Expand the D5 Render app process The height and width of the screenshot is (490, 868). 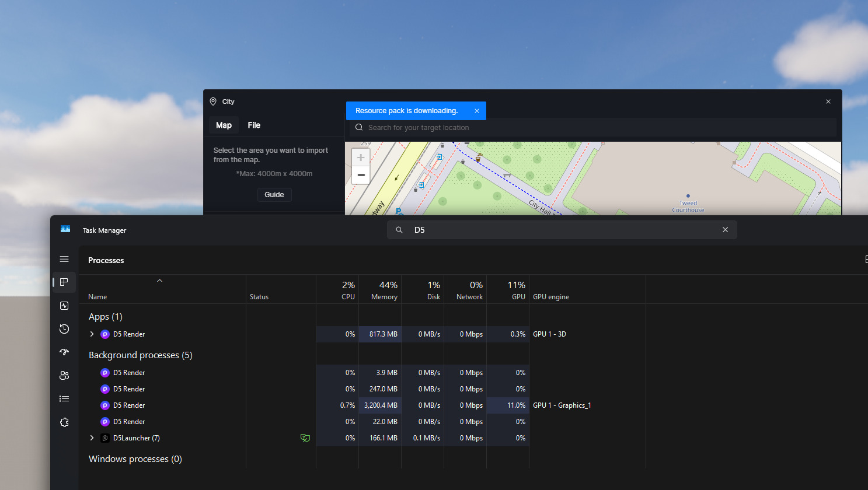point(92,334)
